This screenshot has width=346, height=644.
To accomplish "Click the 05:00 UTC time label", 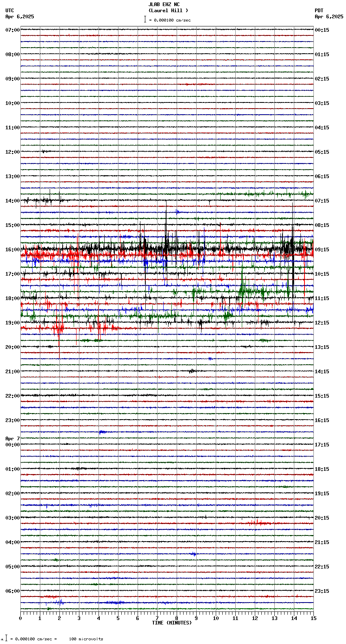I will pos(13,567).
